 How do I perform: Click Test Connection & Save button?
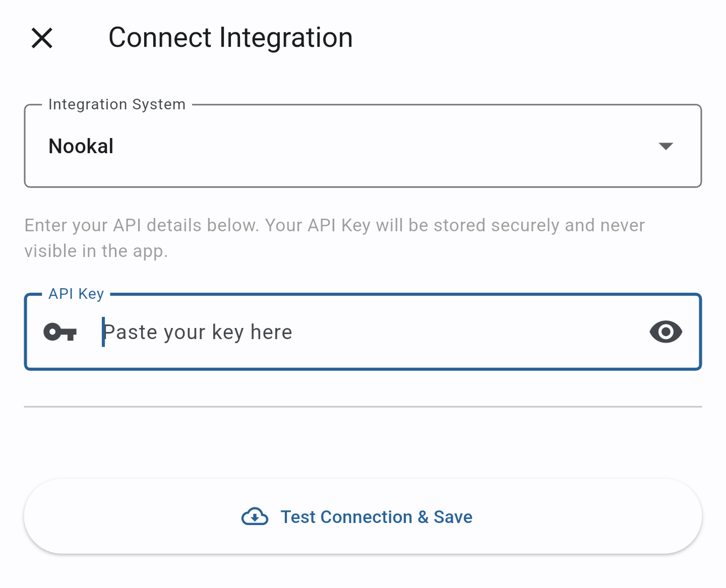[363, 516]
